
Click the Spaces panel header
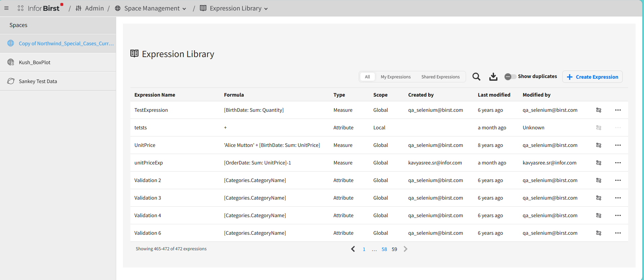click(58, 25)
